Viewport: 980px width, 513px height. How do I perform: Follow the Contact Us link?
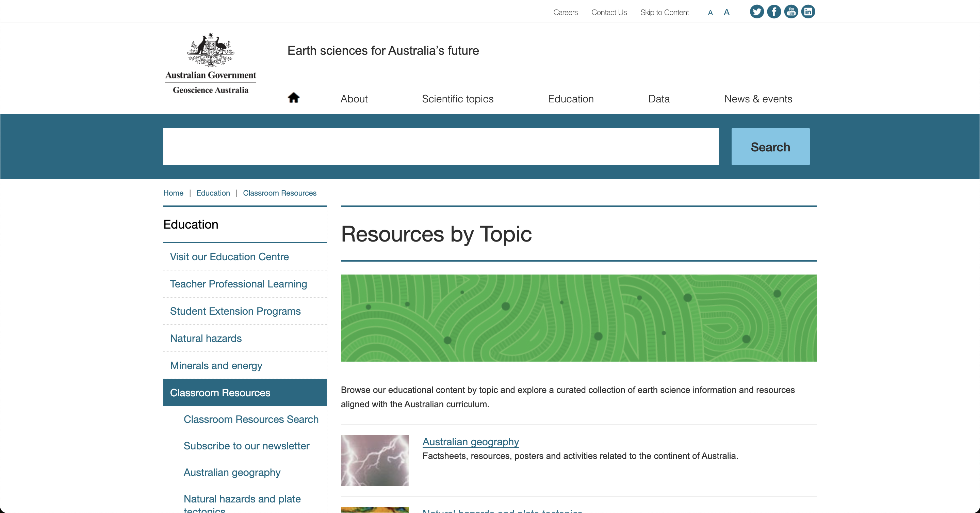pos(609,13)
